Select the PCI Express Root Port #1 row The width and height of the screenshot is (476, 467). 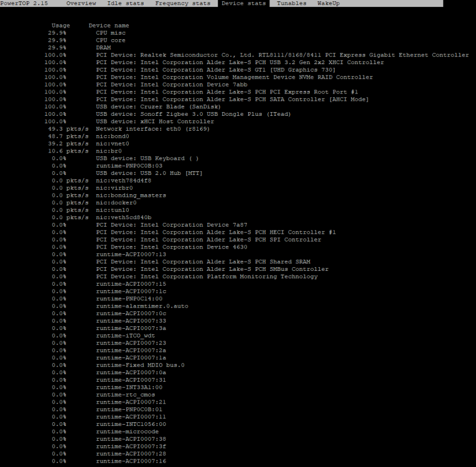[201, 92]
